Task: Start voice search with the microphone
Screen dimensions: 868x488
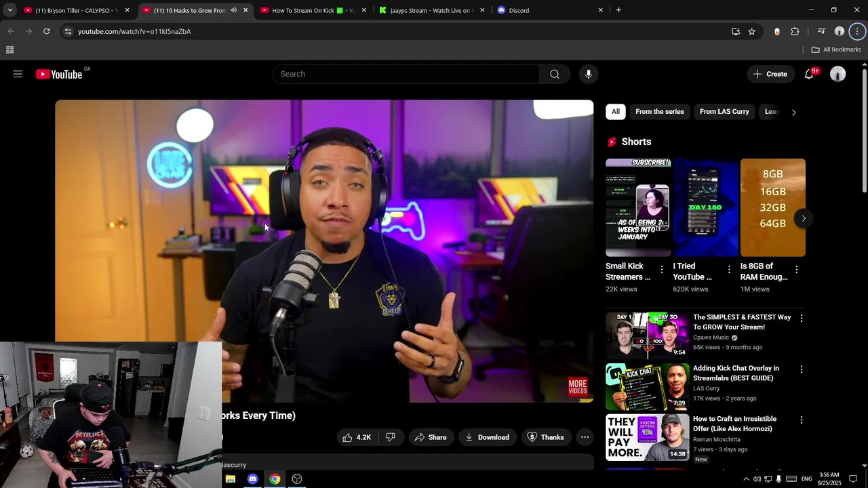Action: (x=589, y=74)
